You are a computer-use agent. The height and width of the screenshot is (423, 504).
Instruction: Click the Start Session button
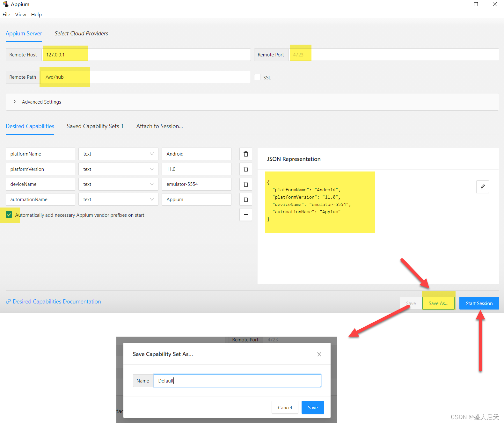tap(479, 303)
